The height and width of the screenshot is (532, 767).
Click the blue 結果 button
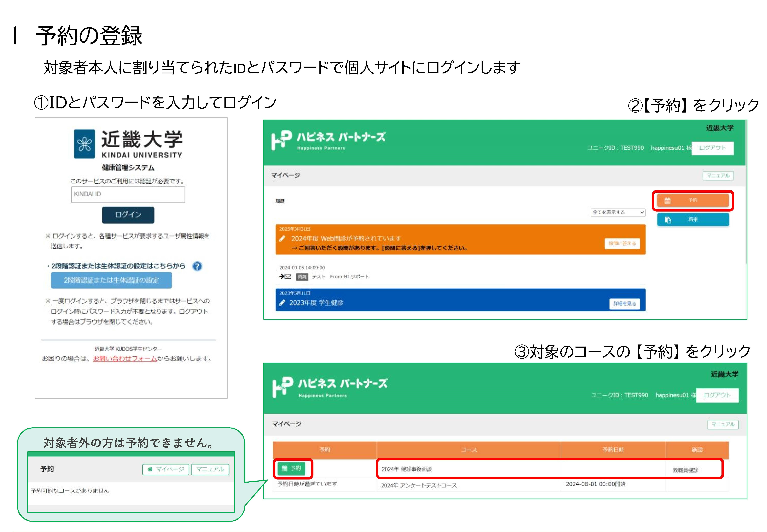point(693,220)
